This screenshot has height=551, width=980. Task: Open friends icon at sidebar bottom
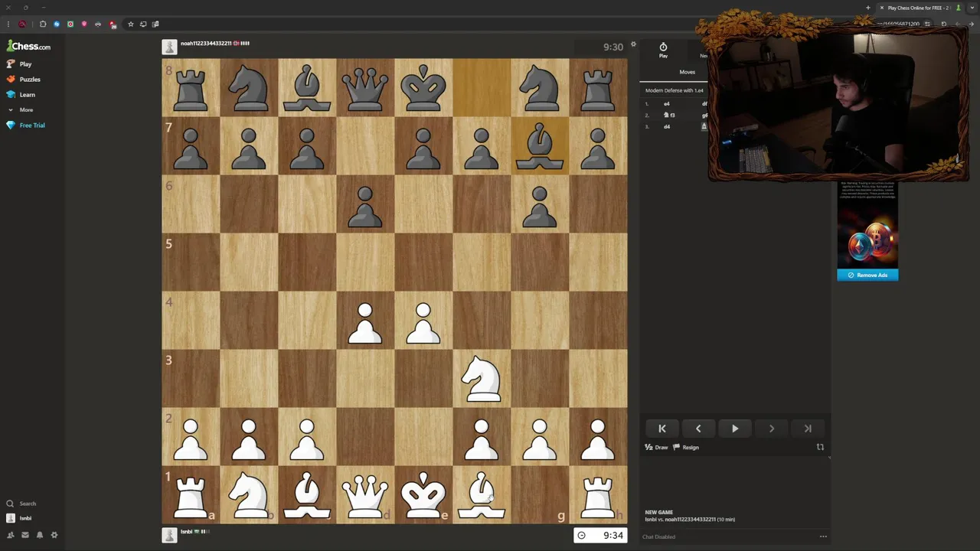click(x=11, y=535)
